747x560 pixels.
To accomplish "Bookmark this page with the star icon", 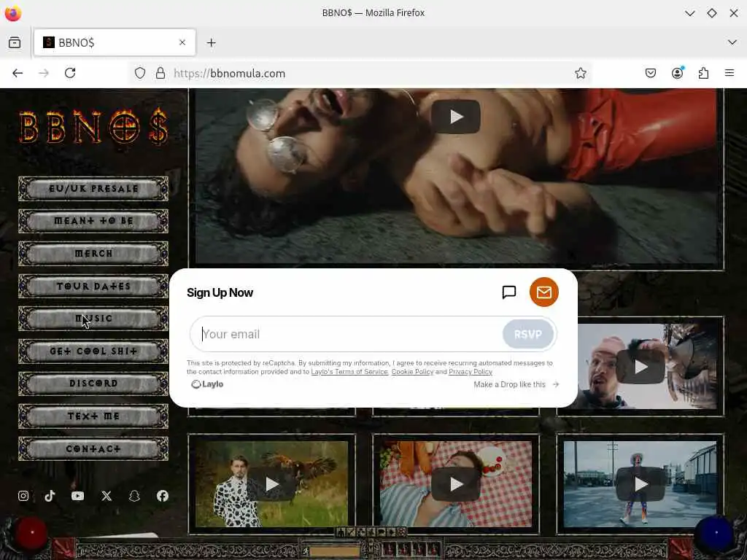I will 580,74.
